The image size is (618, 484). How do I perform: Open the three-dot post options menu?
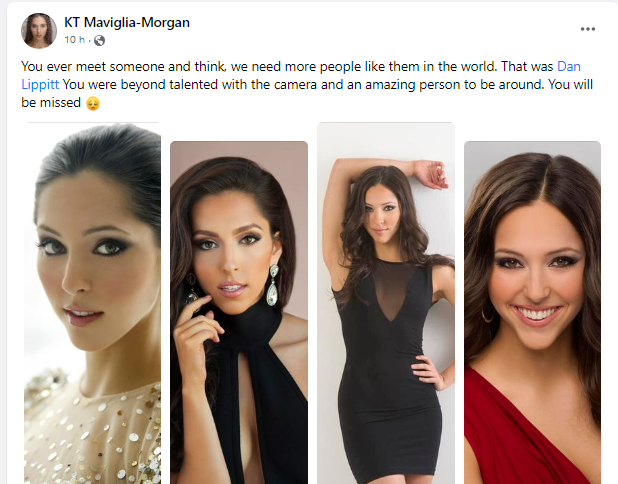588,29
